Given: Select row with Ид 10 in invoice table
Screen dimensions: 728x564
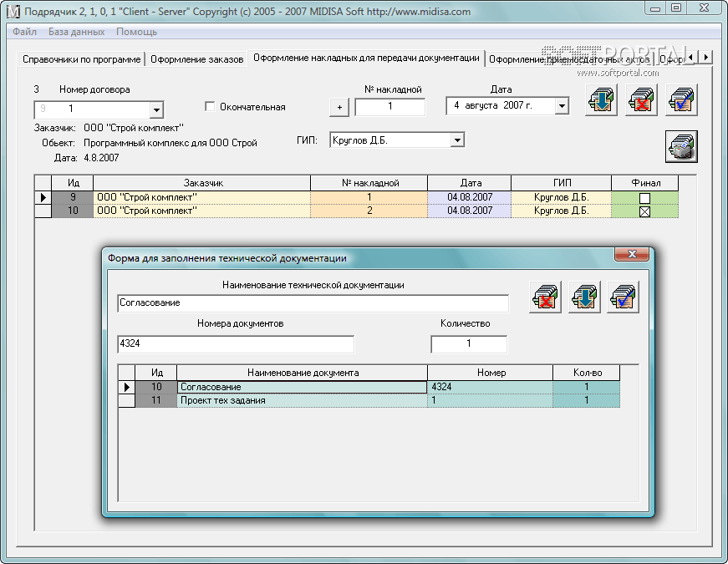Looking at the screenshot, I should (x=357, y=211).
